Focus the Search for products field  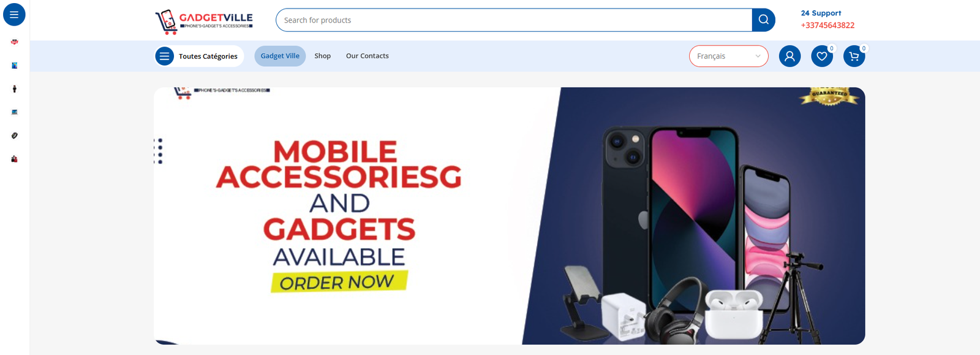tap(514, 20)
